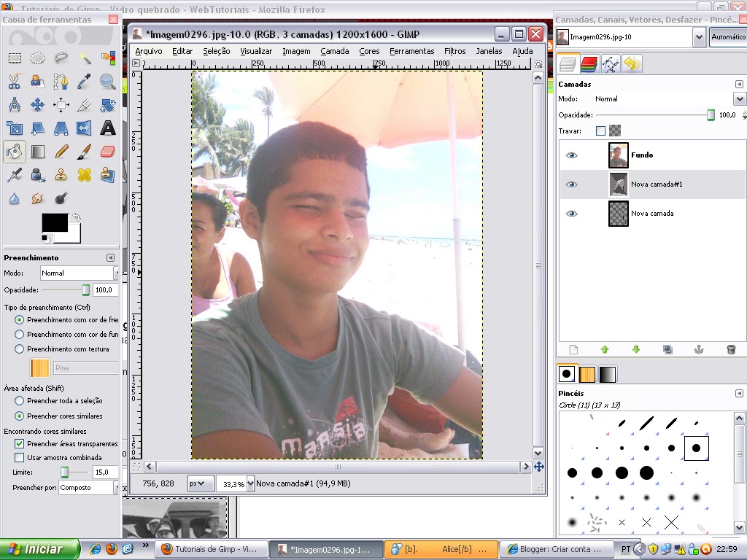
Task: Lower the layer with green down arrow
Action: pyautogui.click(x=636, y=349)
